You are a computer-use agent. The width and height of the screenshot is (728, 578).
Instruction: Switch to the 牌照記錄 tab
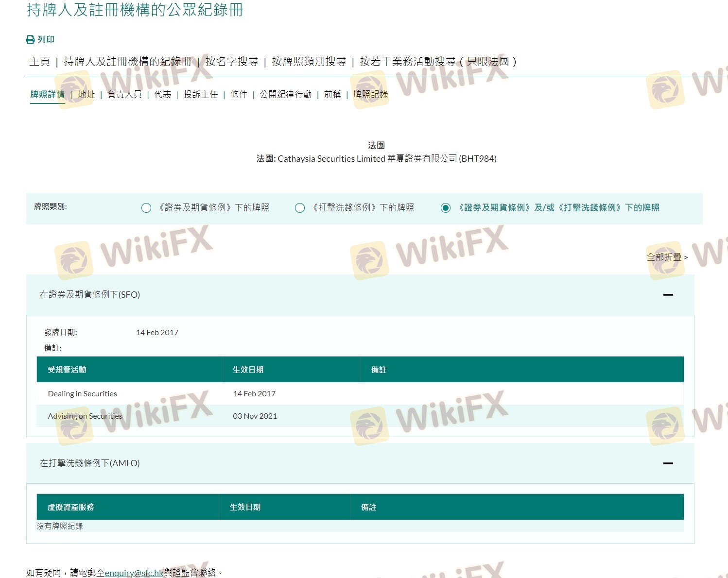(370, 94)
